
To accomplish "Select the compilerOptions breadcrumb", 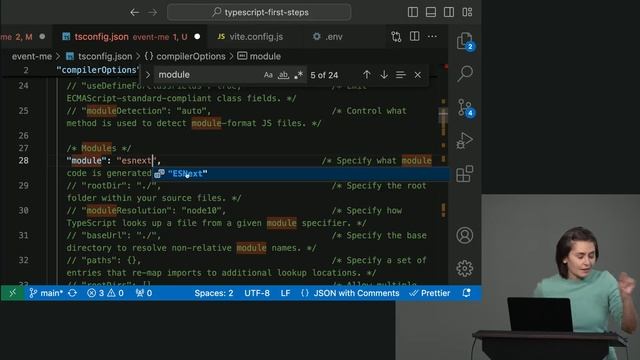I will pyautogui.click(x=191, y=56).
